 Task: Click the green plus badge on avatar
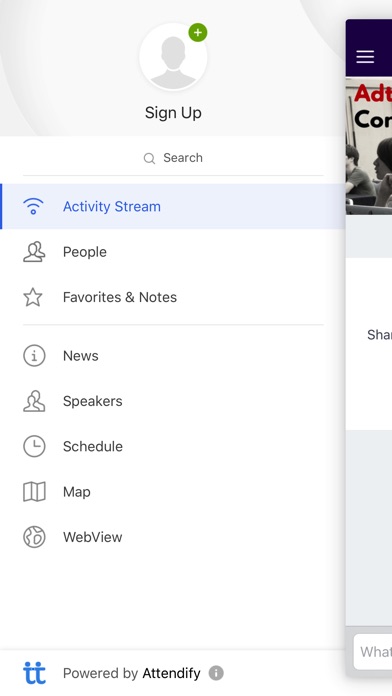pos(198,32)
